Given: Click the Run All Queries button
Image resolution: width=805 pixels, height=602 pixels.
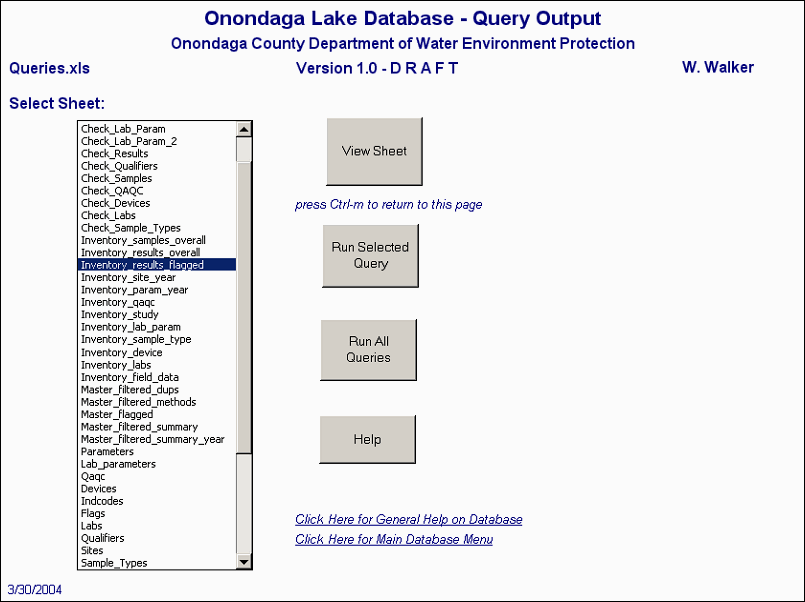Looking at the screenshot, I should pos(368,349).
